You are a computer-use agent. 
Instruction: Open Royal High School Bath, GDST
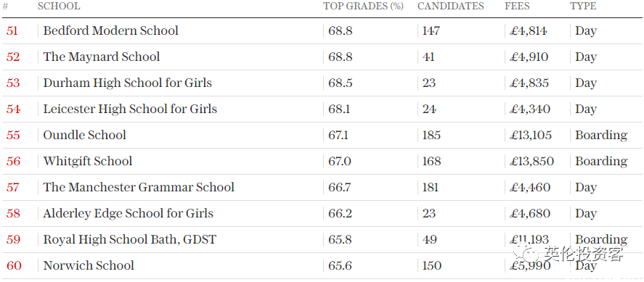pos(130,239)
